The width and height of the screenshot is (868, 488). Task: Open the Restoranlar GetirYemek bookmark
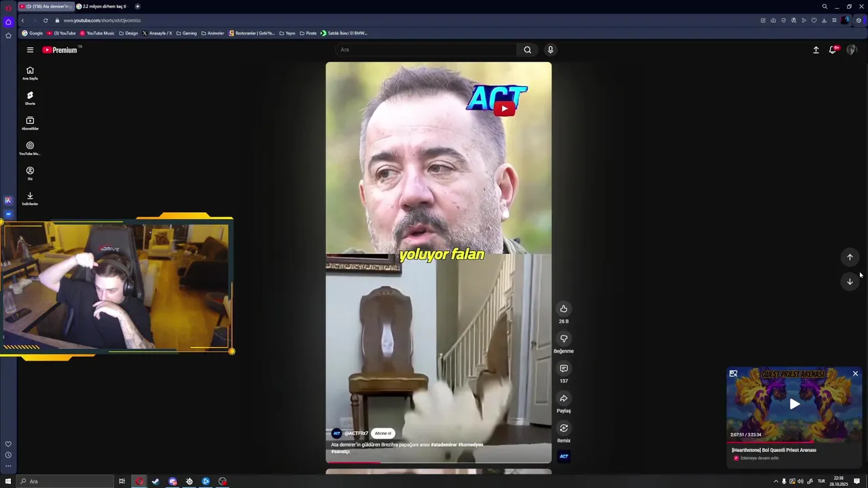click(252, 33)
